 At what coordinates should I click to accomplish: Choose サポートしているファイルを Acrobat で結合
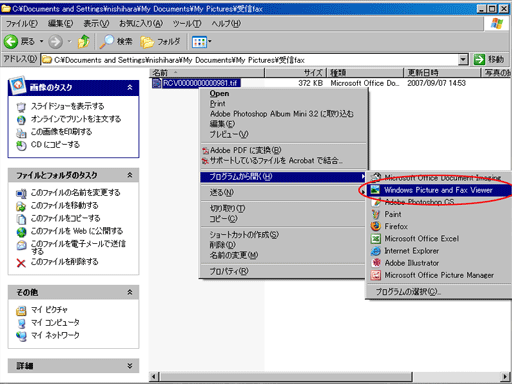284,161
